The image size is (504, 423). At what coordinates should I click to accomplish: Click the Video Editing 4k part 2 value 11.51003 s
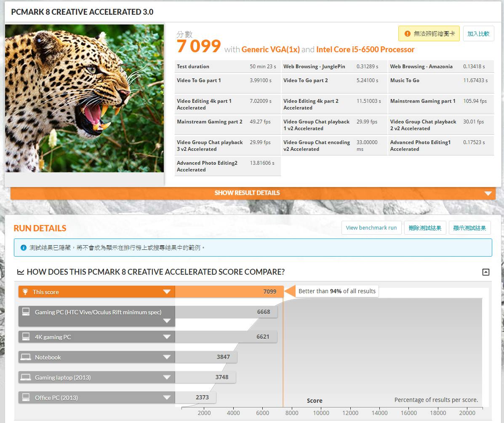tap(369, 101)
